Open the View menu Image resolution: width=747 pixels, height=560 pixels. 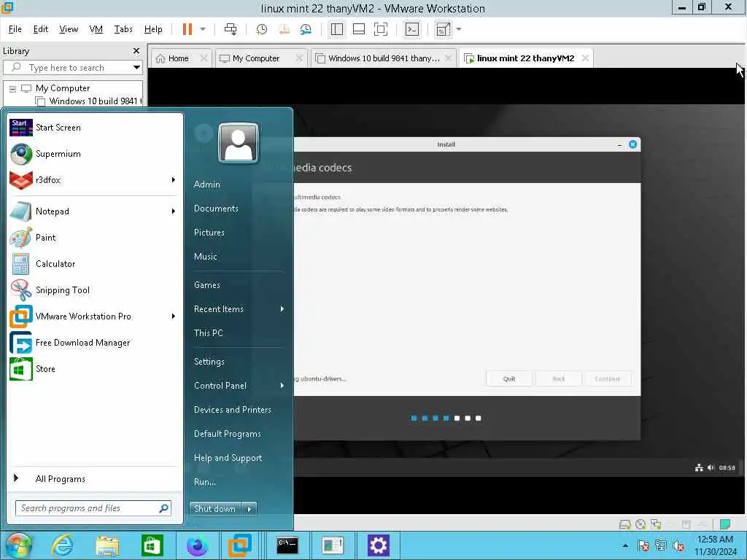click(69, 29)
